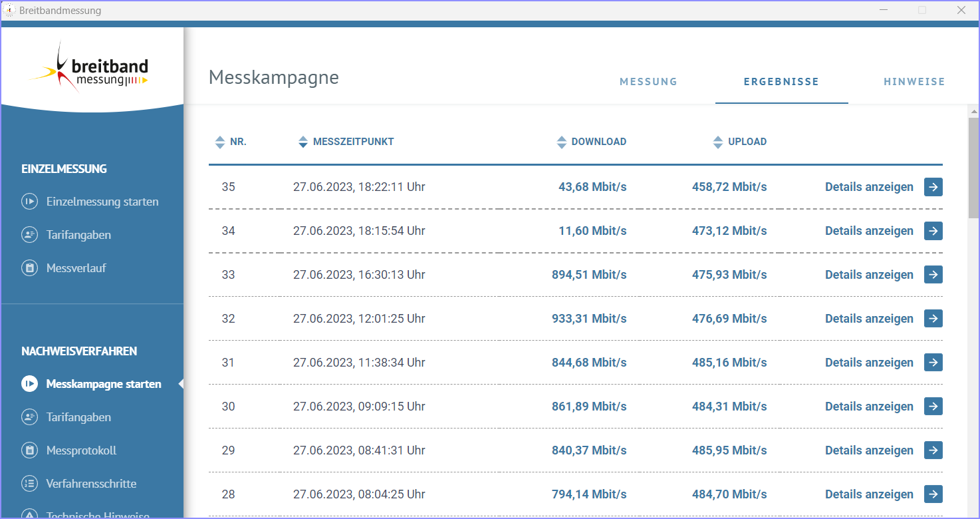
Task: Show details for the 16:30:13 measurement
Action: [x=869, y=275]
